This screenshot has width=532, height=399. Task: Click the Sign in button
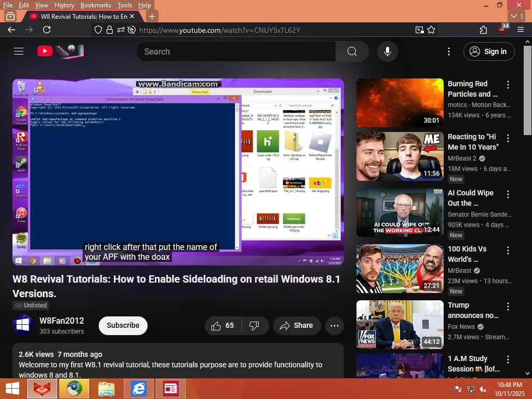(x=489, y=51)
